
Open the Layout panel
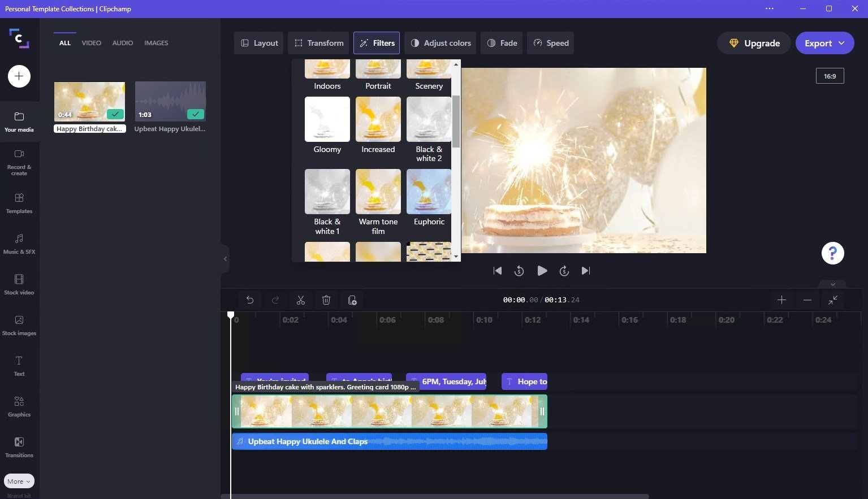click(260, 43)
